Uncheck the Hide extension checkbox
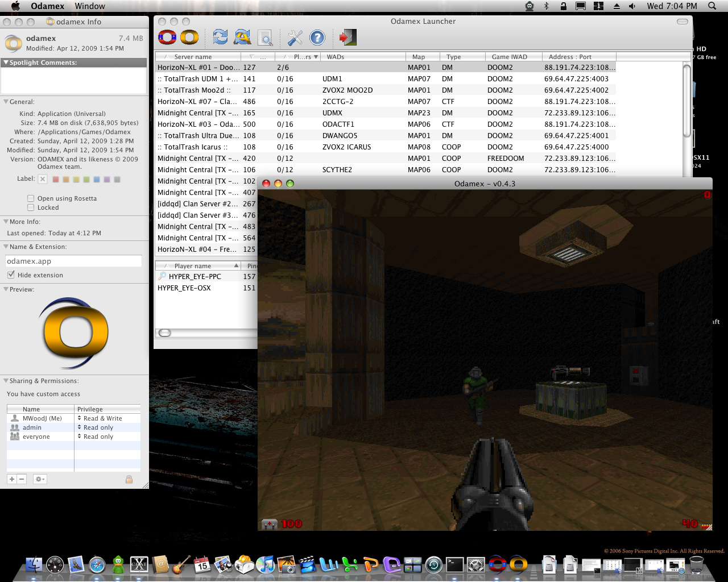The image size is (728, 582). tap(11, 275)
